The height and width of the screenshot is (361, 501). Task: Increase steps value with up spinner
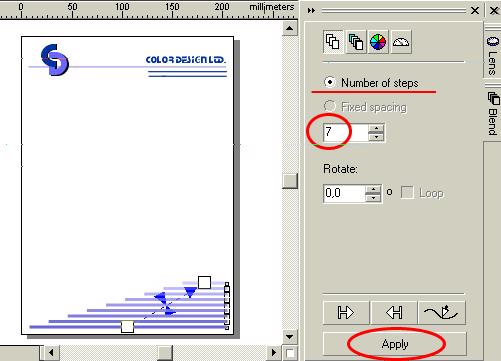point(376,128)
